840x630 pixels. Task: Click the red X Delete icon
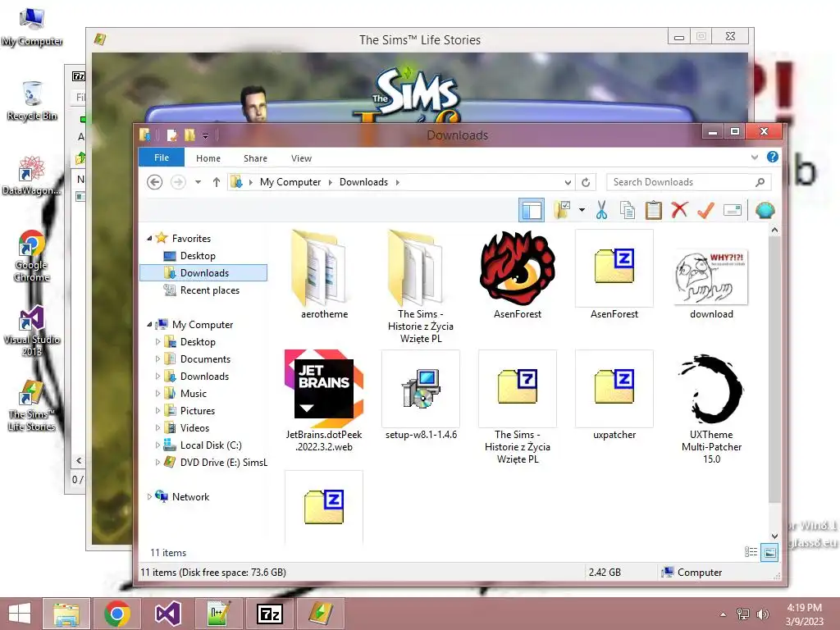[679, 209]
